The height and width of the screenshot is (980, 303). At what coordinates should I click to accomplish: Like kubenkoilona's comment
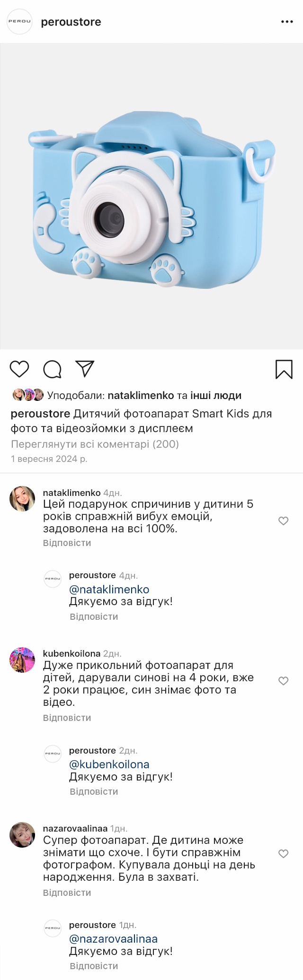point(283,681)
